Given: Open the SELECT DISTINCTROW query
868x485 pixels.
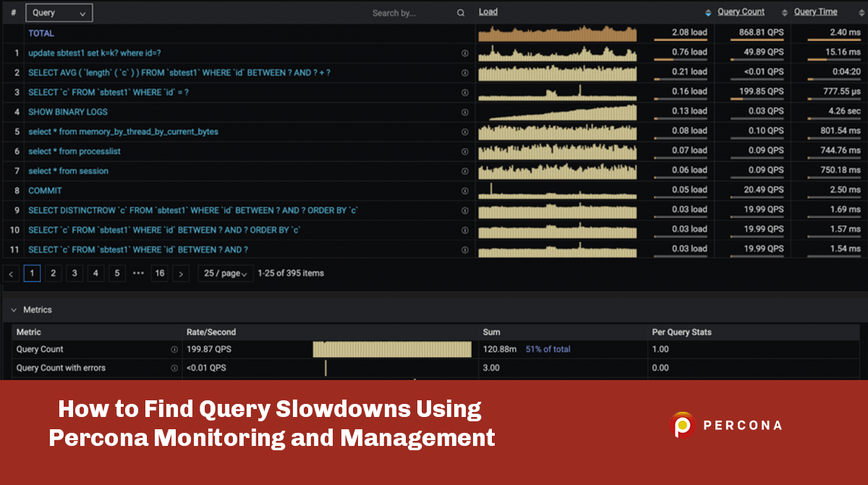Looking at the screenshot, I should point(193,210).
